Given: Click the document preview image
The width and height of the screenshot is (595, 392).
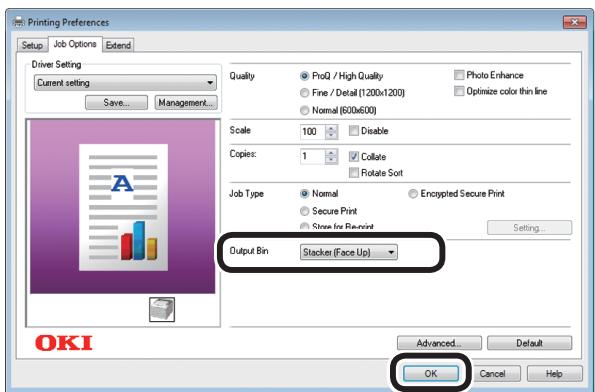Looking at the screenshot, I should 123,206.
